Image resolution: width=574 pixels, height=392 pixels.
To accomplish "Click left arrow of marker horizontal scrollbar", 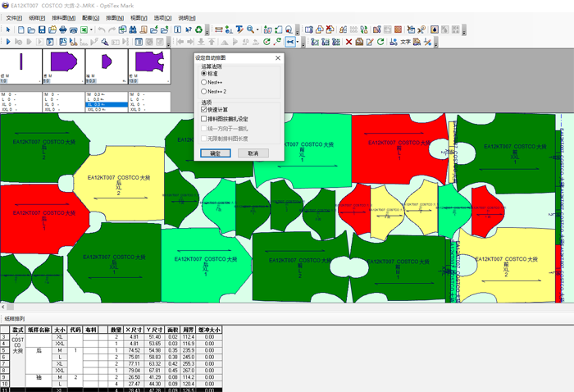I will [x=3, y=307].
